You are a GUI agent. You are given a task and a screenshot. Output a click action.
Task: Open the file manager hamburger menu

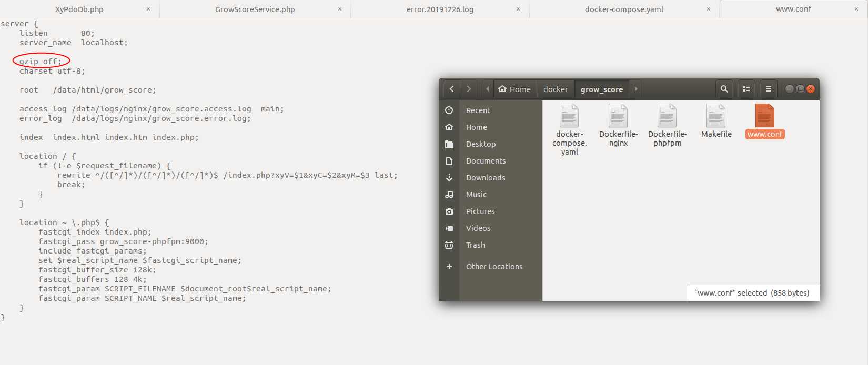(x=769, y=89)
